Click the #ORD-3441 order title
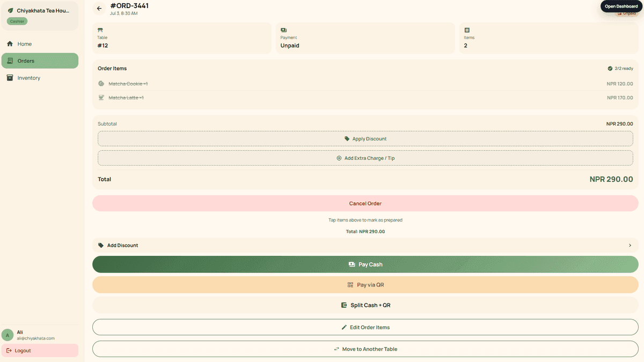The width and height of the screenshot is (644, 362). 129,6
